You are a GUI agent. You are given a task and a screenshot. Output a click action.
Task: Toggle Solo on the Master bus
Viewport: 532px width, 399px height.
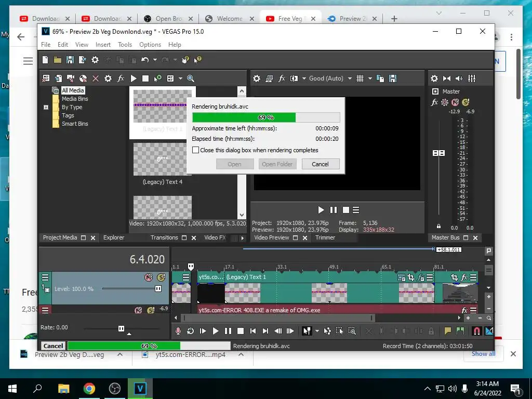tap(465, 102)
